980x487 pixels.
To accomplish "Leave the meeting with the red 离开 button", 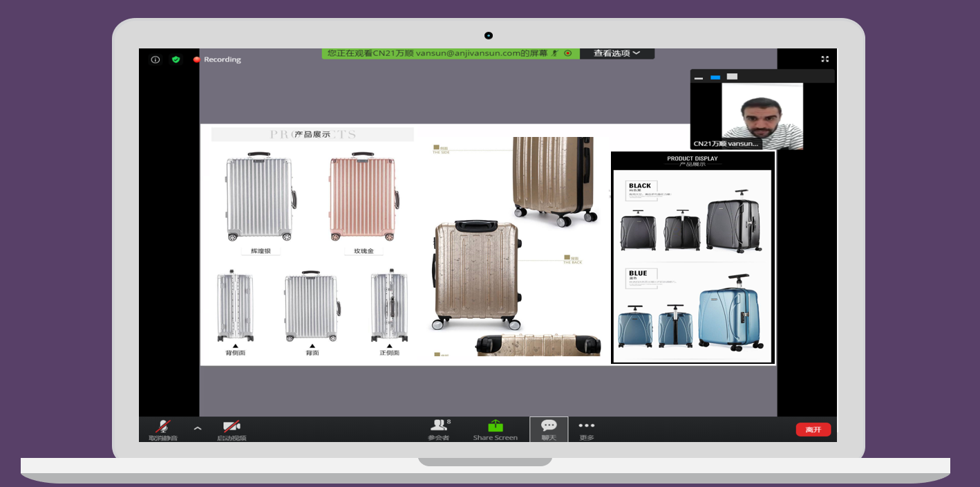I will pyautogui.click(x=813, y=430).
